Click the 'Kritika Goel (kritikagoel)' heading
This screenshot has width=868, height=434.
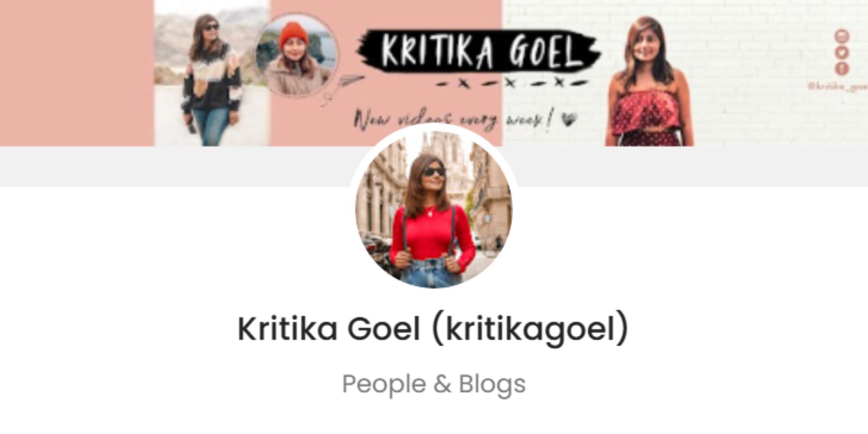coord(433,328)
